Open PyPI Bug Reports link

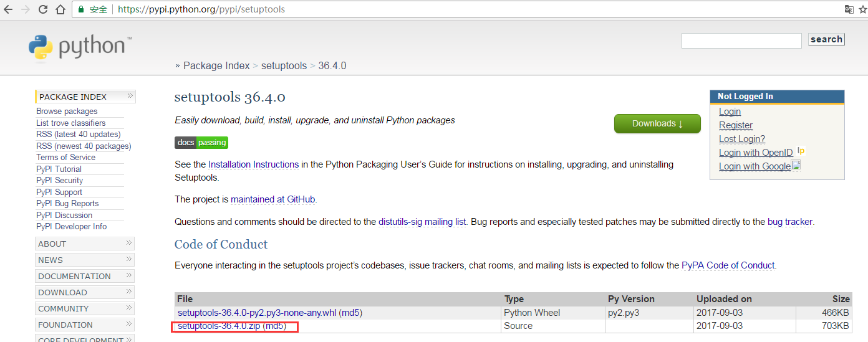coord(67,203)
